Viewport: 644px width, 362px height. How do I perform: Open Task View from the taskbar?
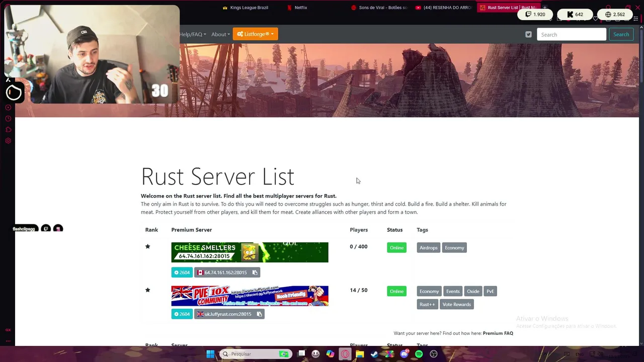click(x=301, y=354)
